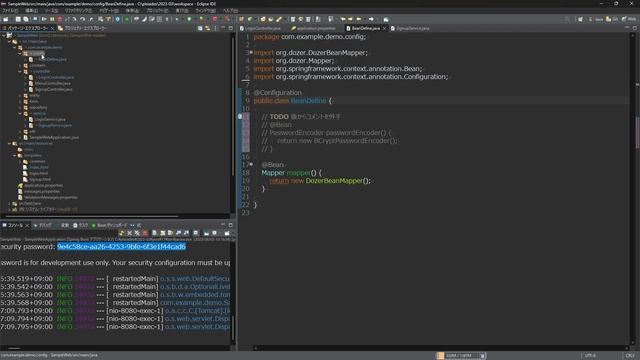Click the Suspend debug icon in toolbar

click(52, 19)
